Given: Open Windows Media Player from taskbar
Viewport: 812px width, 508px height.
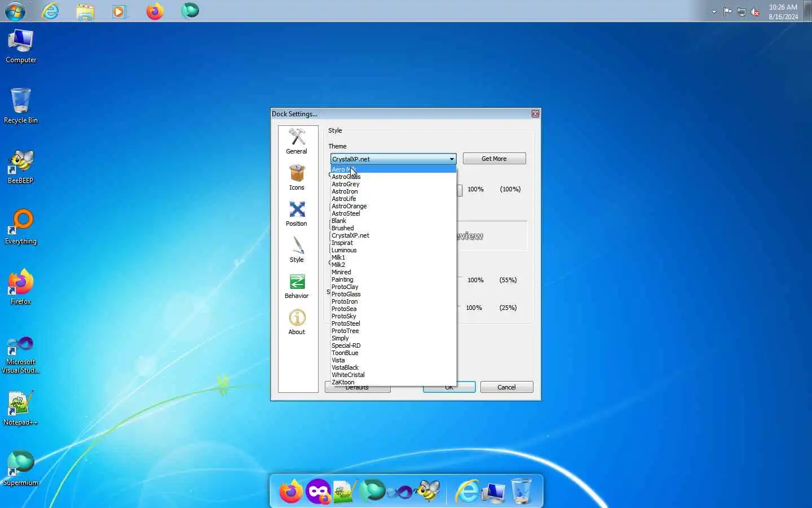Looking at the screenshot, I should [120, 11].
